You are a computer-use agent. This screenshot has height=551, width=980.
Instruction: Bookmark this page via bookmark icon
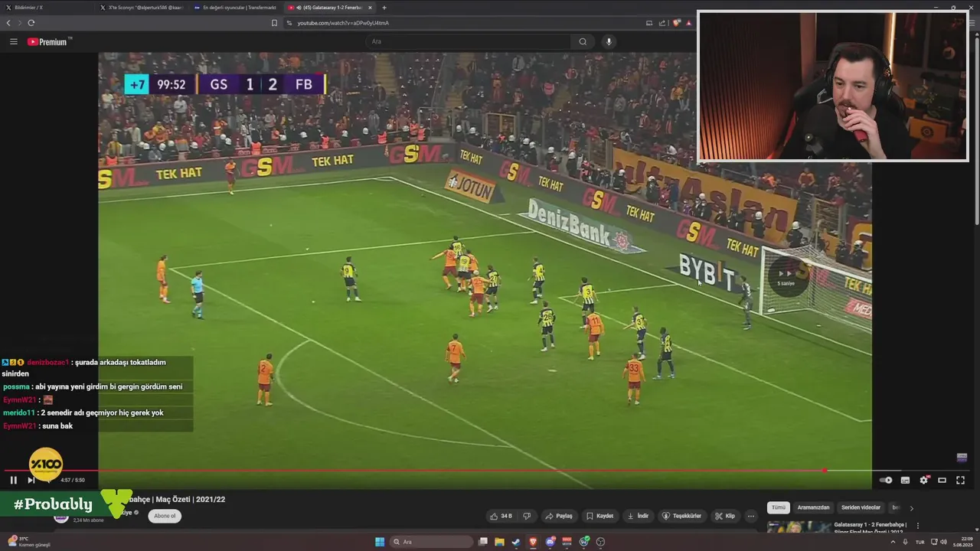(274, 23)
